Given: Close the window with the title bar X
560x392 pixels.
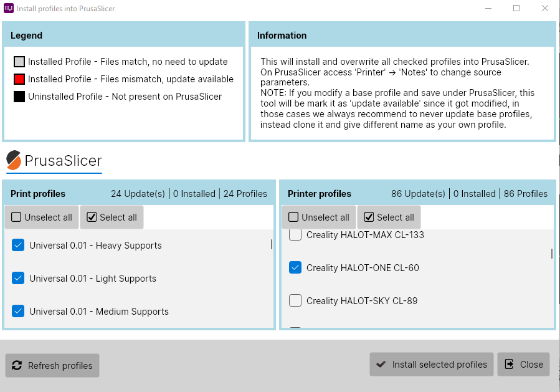Looking at the screenshot, I should [x=544, y=8].
